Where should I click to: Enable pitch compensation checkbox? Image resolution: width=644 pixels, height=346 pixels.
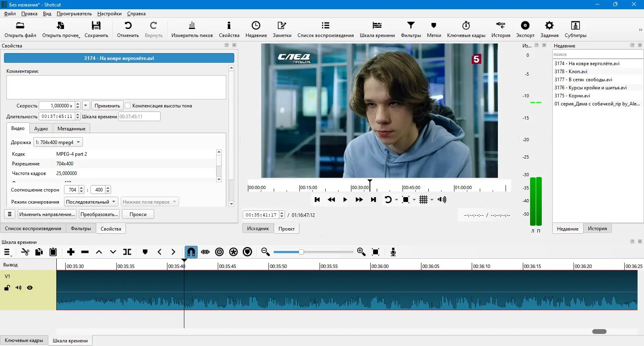128,106
